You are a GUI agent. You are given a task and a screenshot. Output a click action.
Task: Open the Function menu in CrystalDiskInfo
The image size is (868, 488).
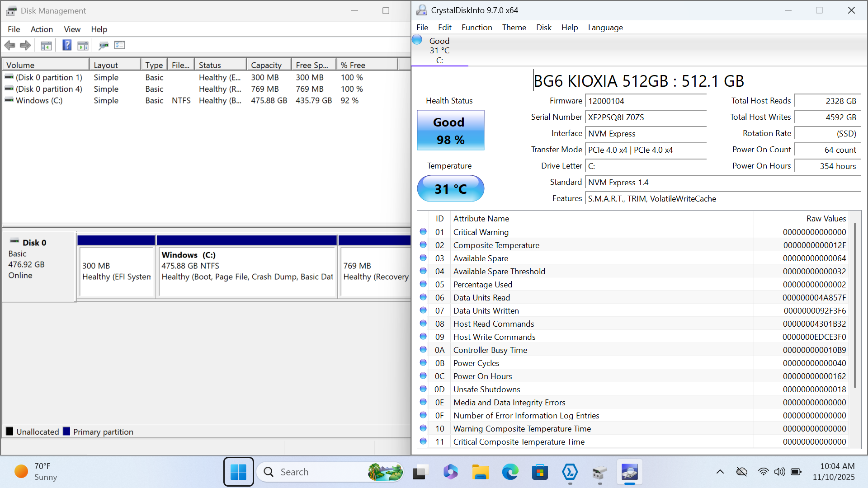click(476, 28)
